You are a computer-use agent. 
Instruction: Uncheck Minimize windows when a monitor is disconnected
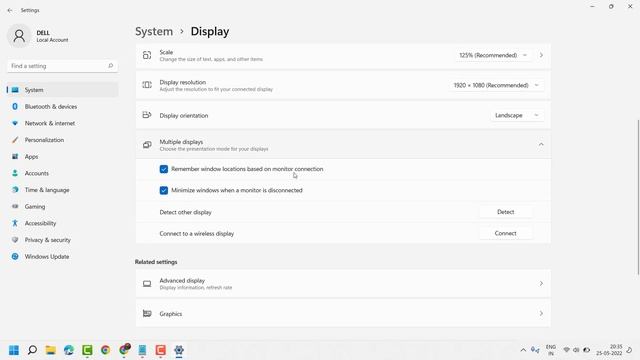(x=164, y=190)
